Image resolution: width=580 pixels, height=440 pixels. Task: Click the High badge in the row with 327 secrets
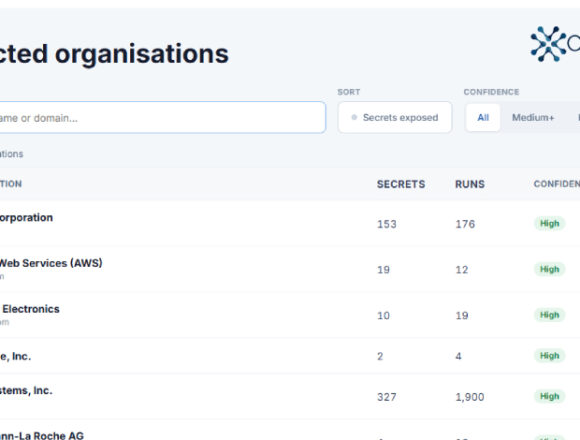(549, 396)
